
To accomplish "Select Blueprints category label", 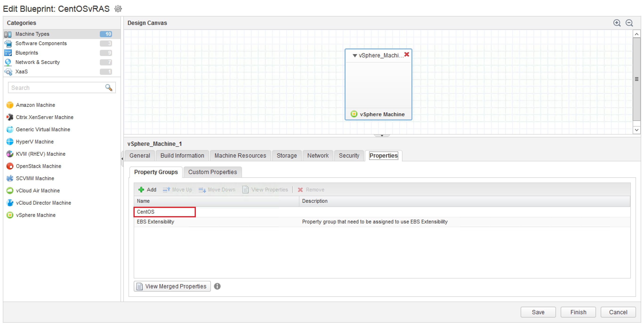I will 27,53.
